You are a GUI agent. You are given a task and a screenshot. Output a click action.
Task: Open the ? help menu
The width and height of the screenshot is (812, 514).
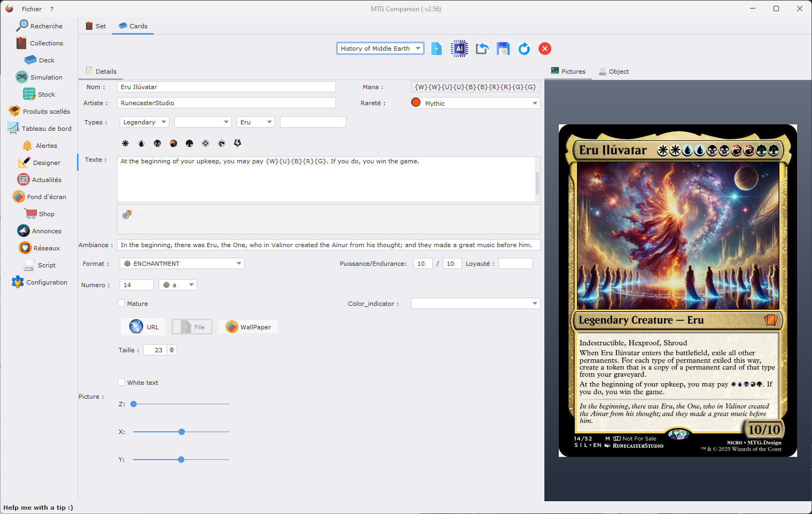click(x=52, y=9)
